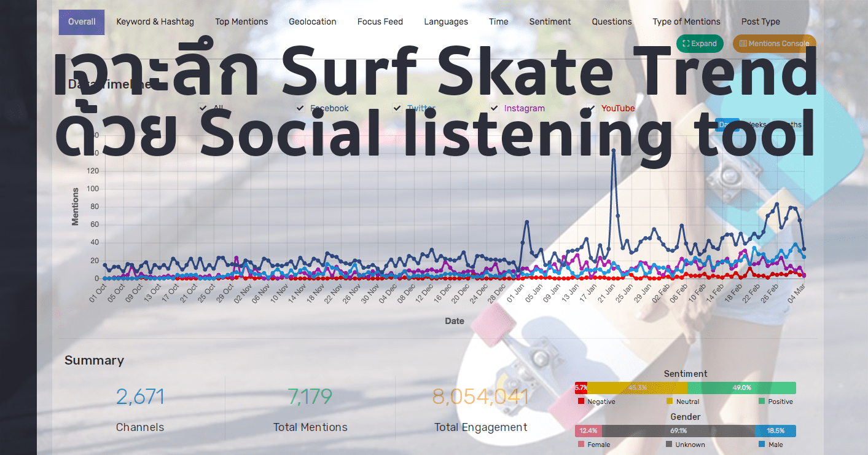Click the 01 Jan spike data point
Image resolution: width=868 pixels, height=455 pixels.
coord(526,222)
